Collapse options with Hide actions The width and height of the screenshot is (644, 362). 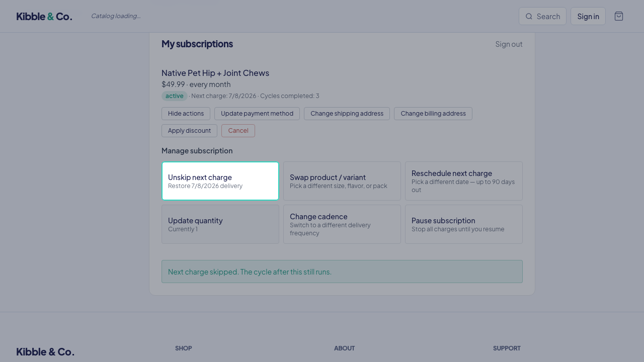(x=186, y=114)
